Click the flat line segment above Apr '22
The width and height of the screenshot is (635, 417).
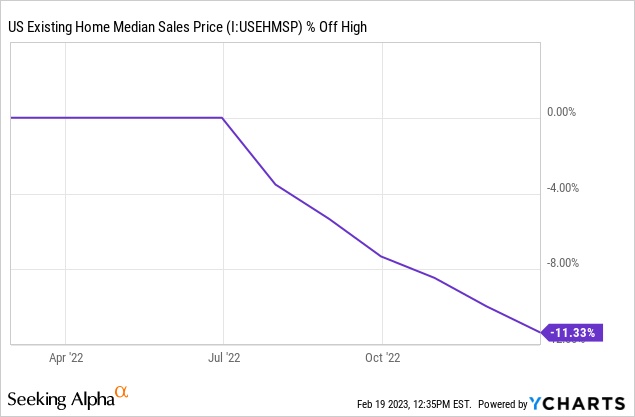point(65,117)
